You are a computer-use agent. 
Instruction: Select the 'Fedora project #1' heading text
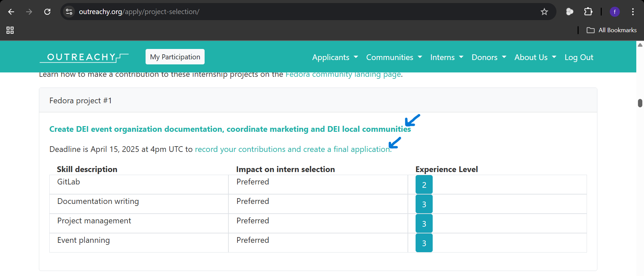(80, 101)
